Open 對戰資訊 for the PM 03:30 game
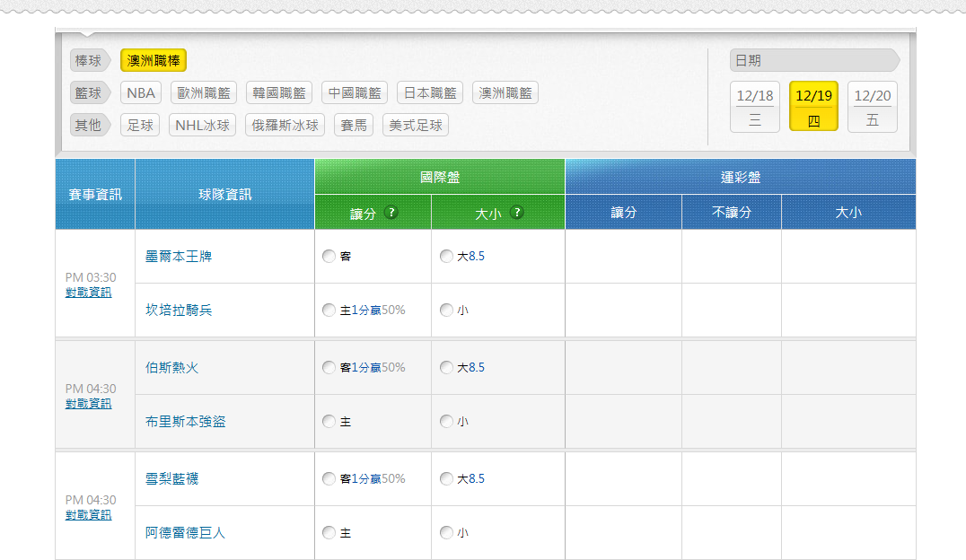This screenshot has height=560, width=966. coord(88,292)
